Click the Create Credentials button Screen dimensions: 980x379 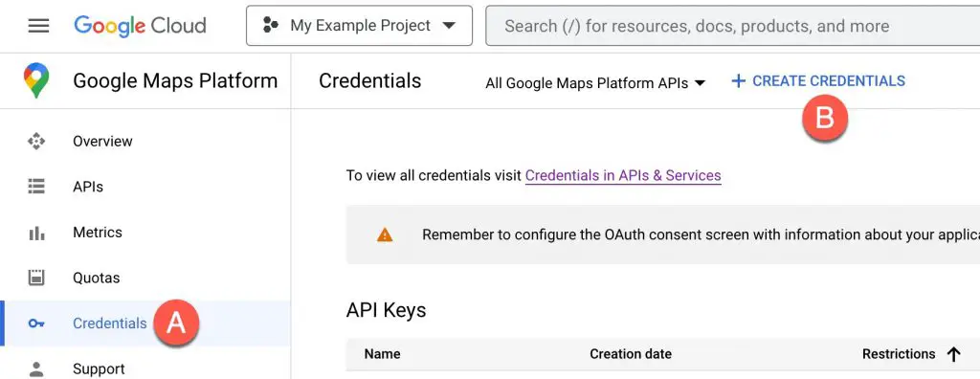tap(818, 80)
